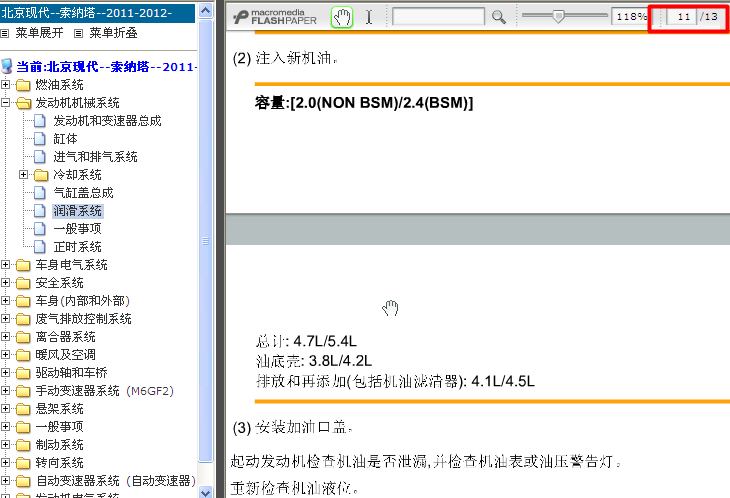Select the hand pan tool
Viewport: 730px width, 498px height.
pyautogui.click(x=342, y=17)
